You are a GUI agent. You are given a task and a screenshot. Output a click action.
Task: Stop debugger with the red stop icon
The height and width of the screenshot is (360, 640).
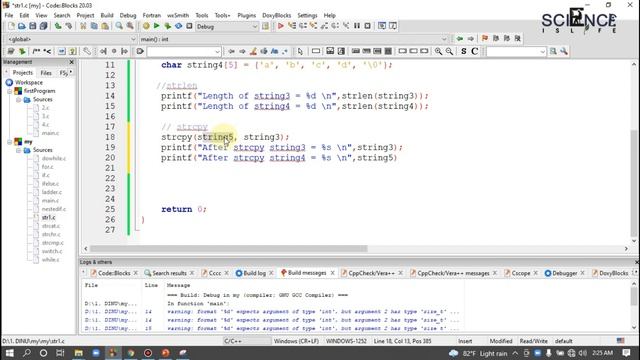[x=367, y=26]
